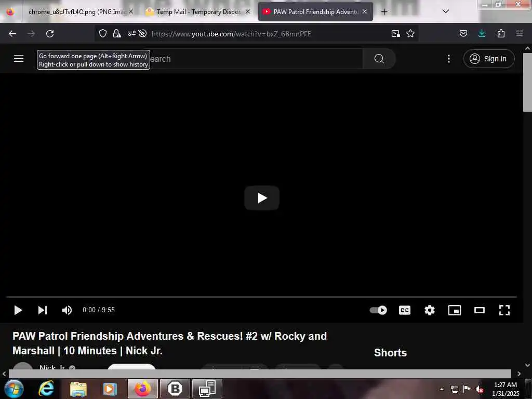Click the Shorts heading

coord(390,353)
